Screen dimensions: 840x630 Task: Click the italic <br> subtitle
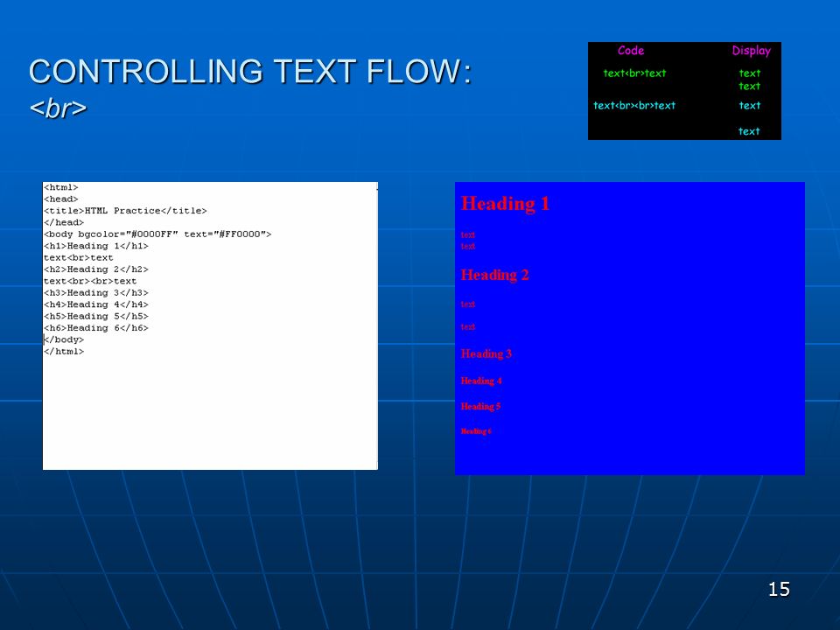tap(58, 108)
